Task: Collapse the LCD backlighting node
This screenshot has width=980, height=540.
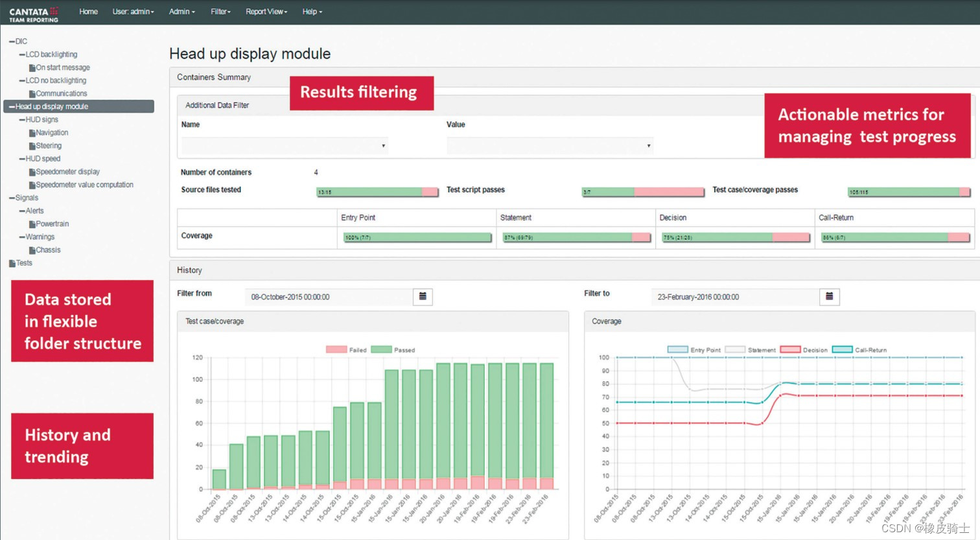Action: 22,54
